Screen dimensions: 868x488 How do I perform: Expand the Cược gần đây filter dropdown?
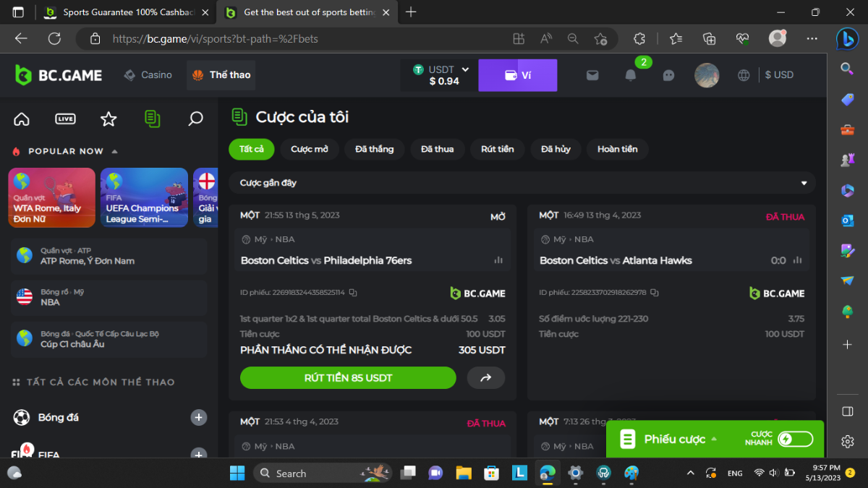(x=803, y=183)
